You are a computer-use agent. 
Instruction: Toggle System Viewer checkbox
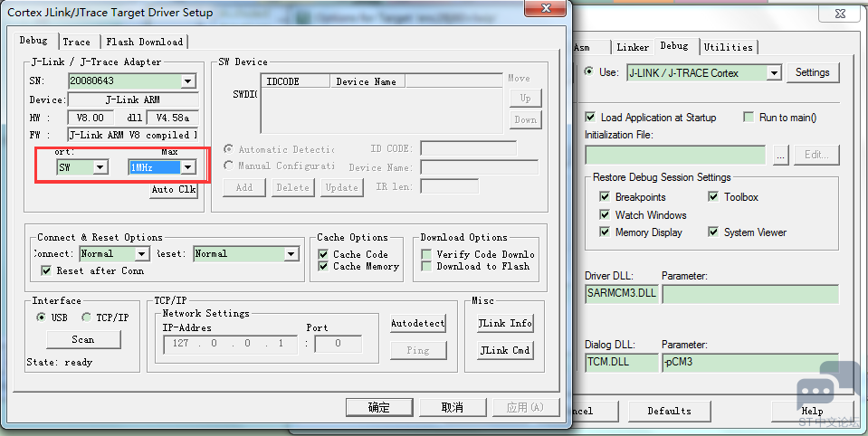click(x=713, y=232)
